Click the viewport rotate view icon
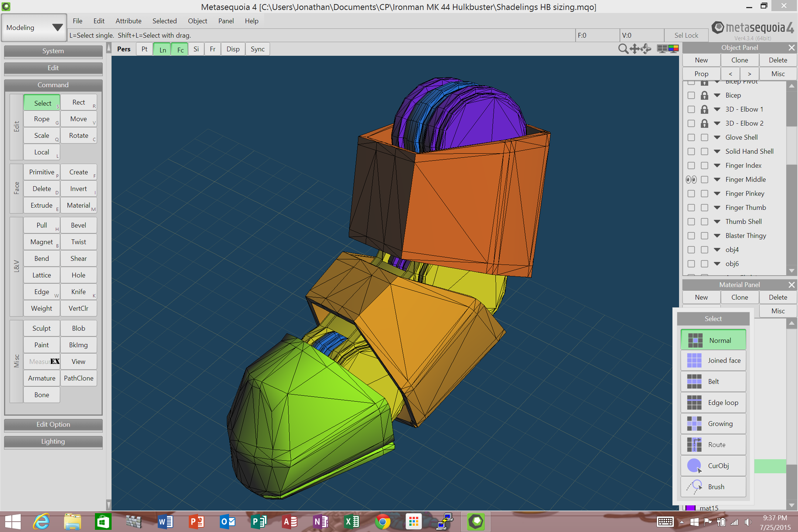798x532 pixels. point(646,49)
